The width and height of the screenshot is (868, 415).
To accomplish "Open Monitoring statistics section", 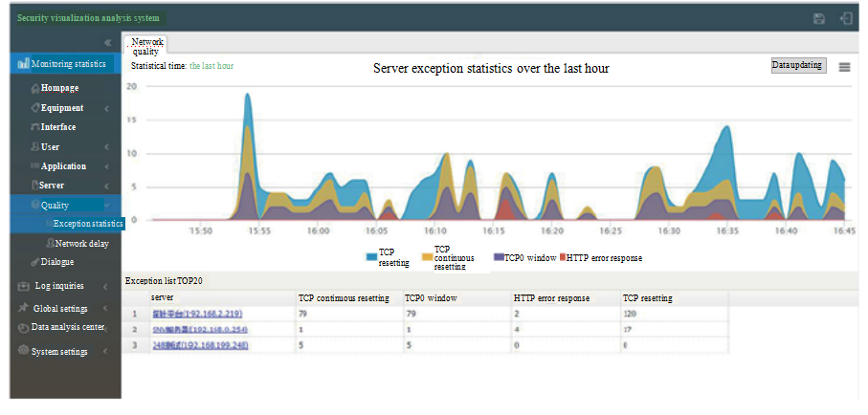I will point(65,64).
